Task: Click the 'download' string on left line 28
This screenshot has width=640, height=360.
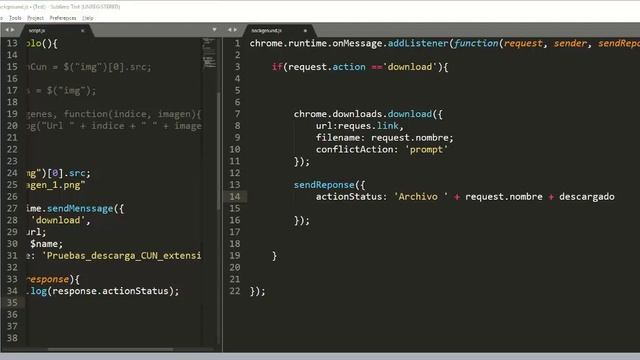Action: point(58,220)
